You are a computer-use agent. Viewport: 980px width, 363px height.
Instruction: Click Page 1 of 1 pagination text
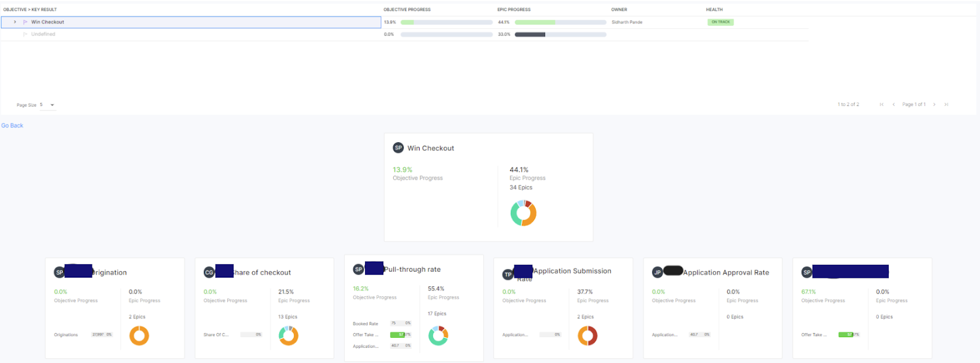(x=914, y=105)
